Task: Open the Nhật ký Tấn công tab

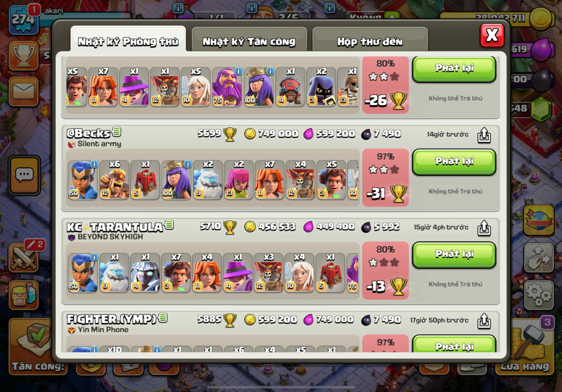Action: tap(249, 41)
